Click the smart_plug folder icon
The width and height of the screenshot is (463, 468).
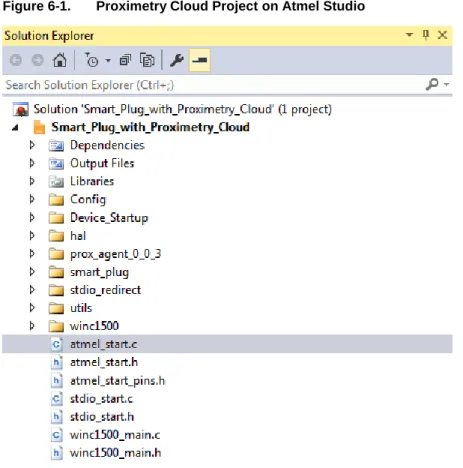point(56,272)
